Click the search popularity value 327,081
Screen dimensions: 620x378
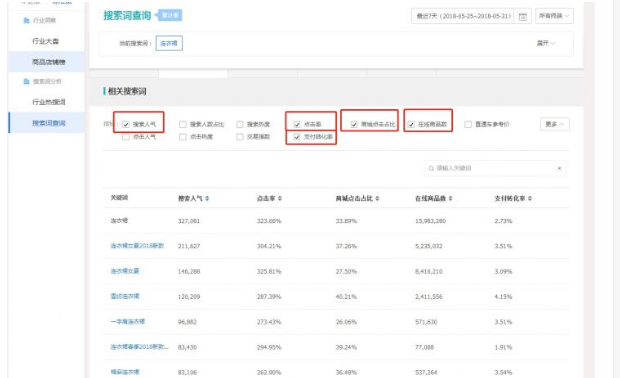189,221
